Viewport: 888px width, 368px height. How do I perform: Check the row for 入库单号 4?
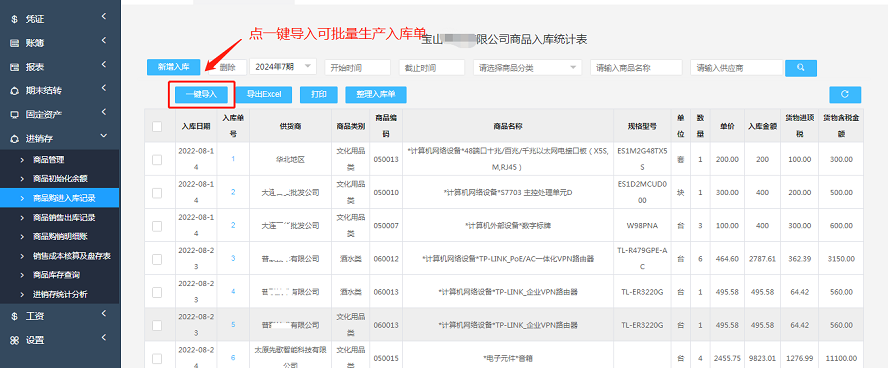157,292
